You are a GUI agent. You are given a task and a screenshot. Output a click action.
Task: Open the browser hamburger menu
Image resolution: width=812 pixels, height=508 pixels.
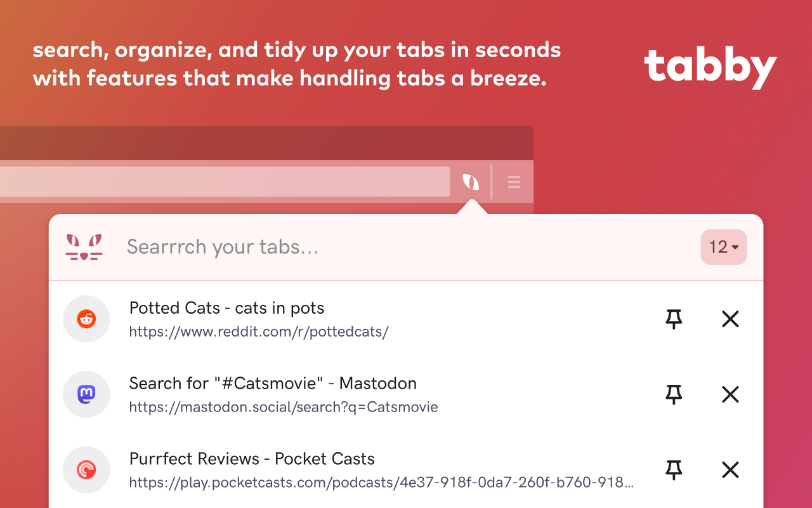click(514, 182)
